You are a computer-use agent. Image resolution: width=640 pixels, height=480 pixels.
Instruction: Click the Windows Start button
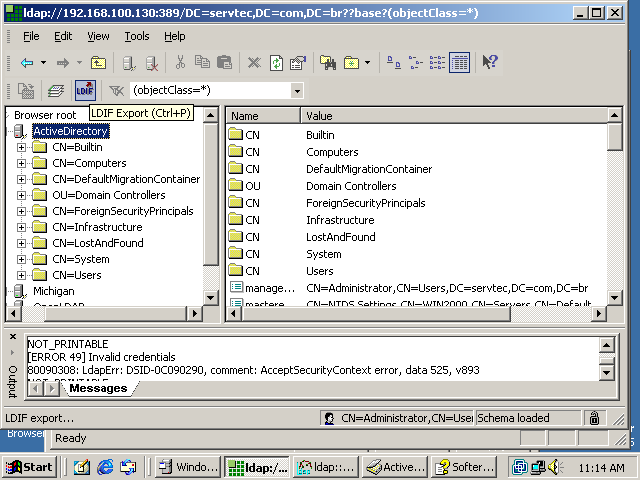pos(29,467)
